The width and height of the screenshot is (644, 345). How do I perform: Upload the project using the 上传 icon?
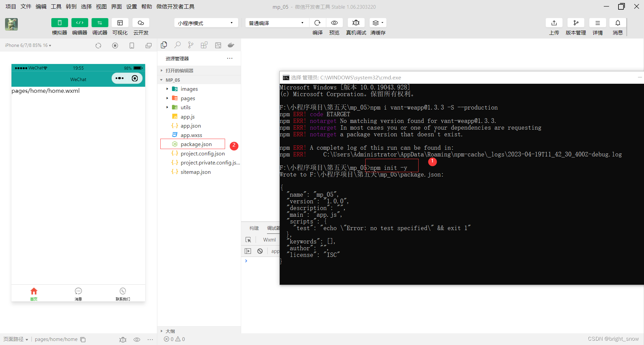(554, 23)
